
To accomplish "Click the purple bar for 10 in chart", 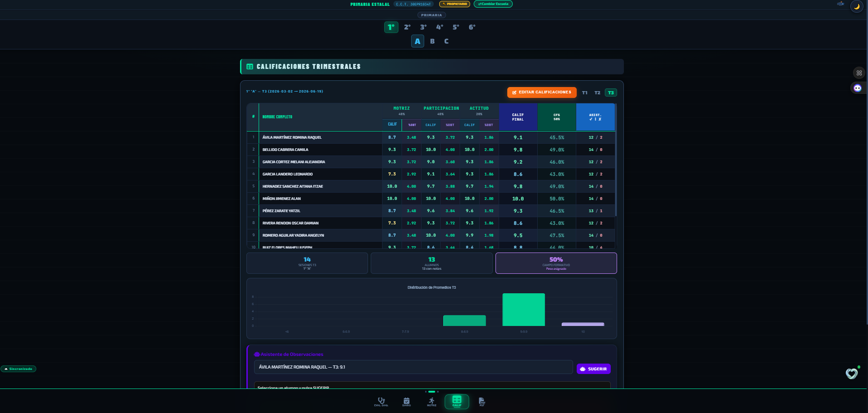I will tap(583, 324).
